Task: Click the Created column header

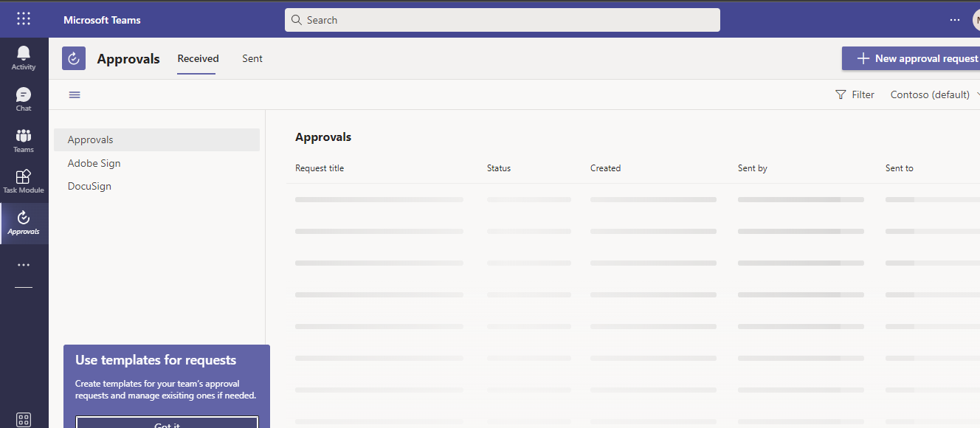Action: point(605,168)
